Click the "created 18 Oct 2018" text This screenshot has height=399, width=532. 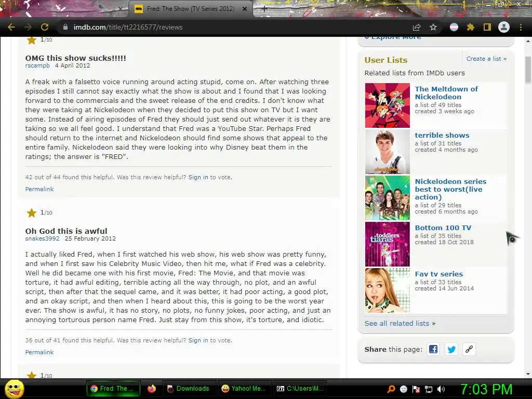pyautogui.click(x=444, y=242)
